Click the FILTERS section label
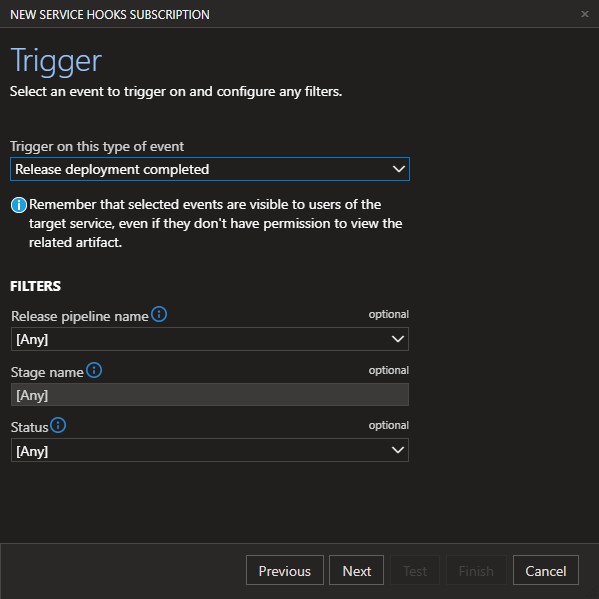This screenshot has width=599, height=599. 36,286
